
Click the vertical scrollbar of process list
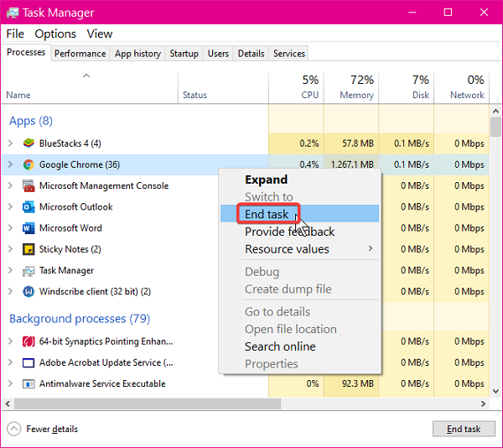pyautogui.click(x=496, y=252)
